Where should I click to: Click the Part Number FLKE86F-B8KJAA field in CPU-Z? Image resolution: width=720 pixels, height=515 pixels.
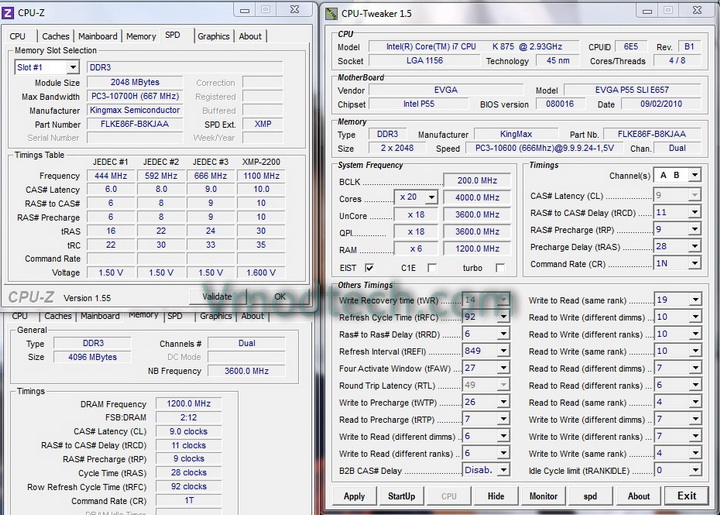(x=135, y=124)
